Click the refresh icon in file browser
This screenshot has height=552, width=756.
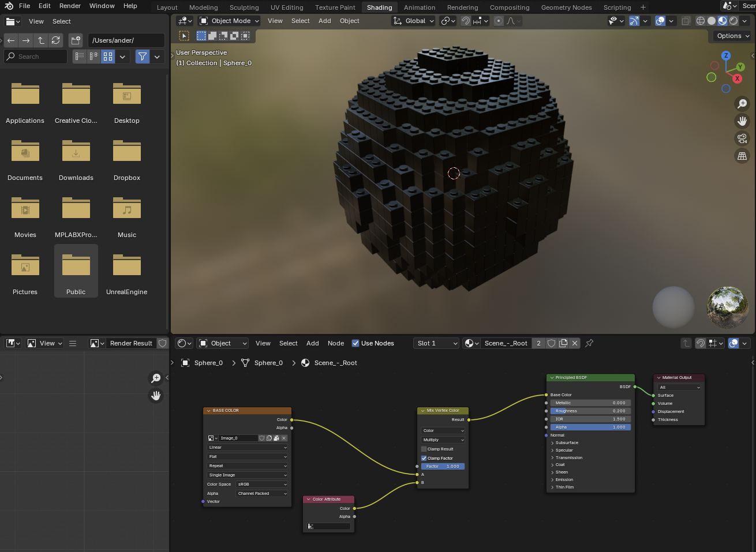(x=55, y=40)
